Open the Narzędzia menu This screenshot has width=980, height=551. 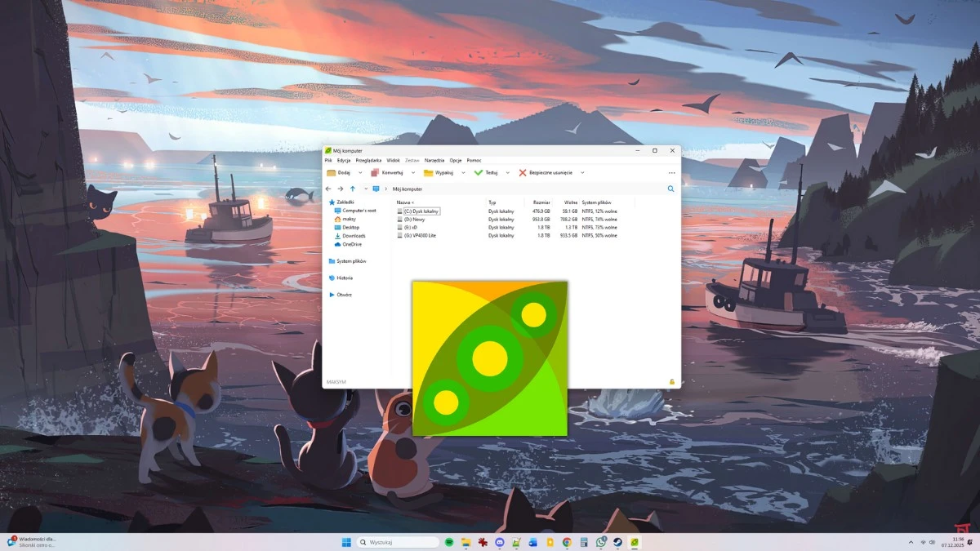pos(434,160)
